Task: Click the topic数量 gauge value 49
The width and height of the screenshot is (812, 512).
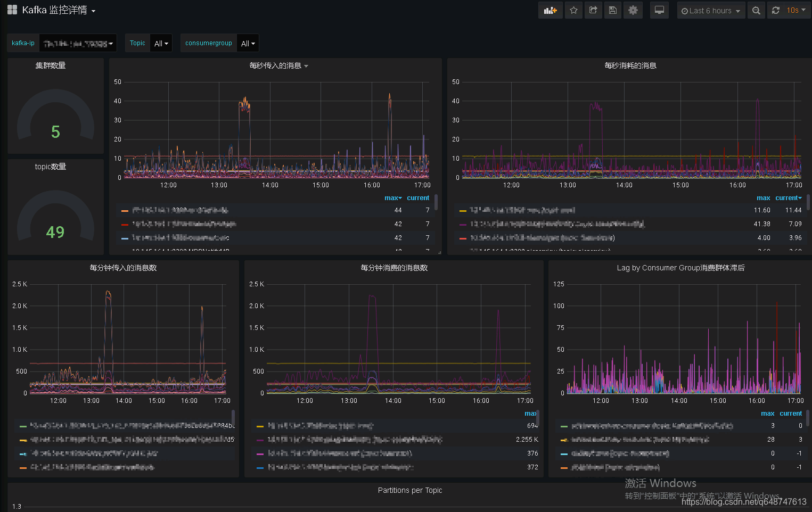Action: tap(55, 232)
